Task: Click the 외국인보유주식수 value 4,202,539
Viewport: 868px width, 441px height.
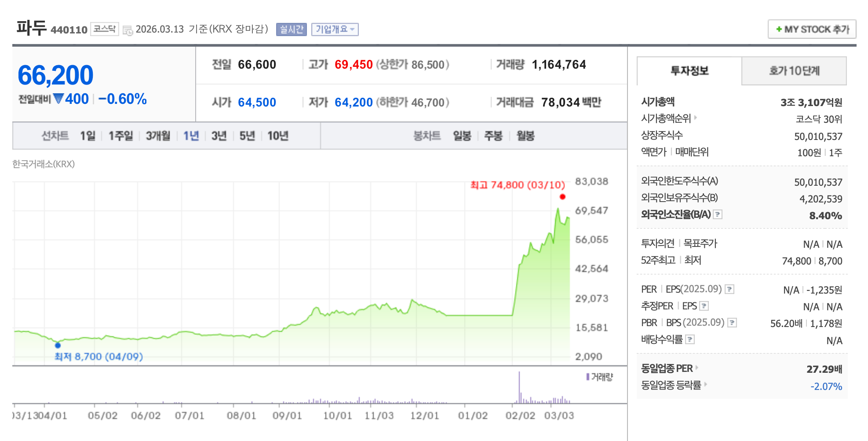Action: pyautogui.click(x=821, y=199)
